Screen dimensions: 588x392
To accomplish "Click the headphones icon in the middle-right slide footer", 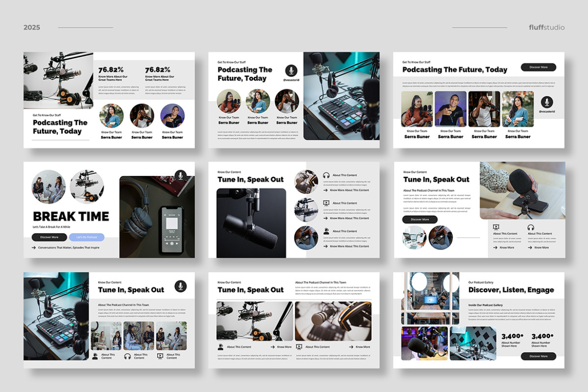I will tap(531, 227).
